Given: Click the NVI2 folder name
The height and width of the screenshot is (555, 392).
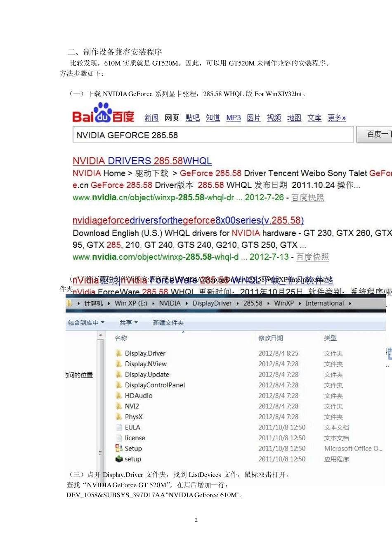Looking at the screenshot, I should pyautogui.click(x=132, y=406).
